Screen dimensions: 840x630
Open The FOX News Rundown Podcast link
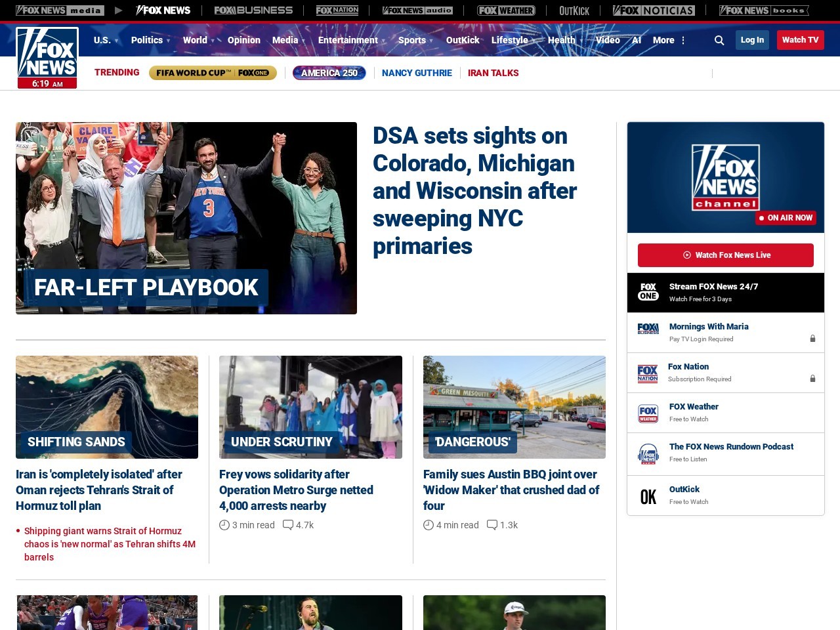click(731, 447)
